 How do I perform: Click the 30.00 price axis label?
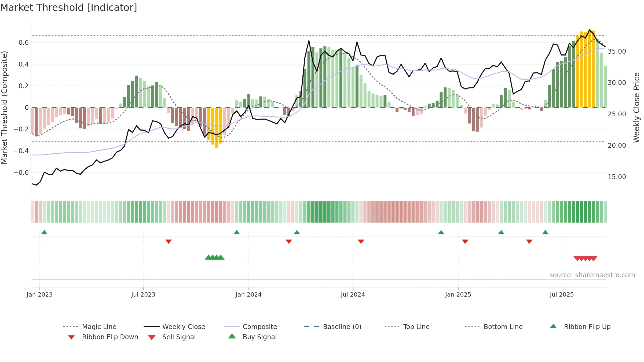(617, 83)
